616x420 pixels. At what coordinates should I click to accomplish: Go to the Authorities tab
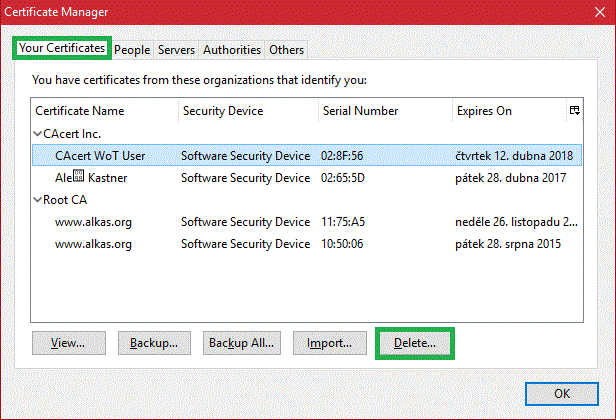click(x=232, y=49)
